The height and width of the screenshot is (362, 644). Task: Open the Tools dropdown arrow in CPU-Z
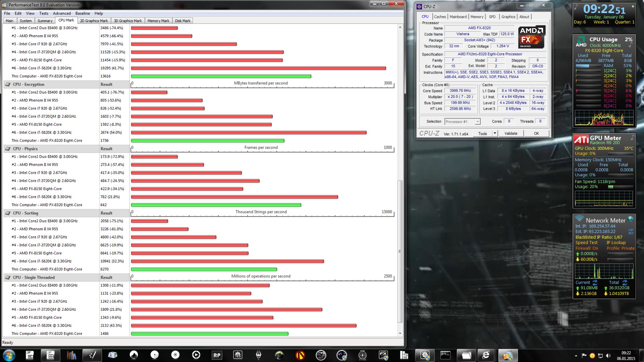coord(494,134)
